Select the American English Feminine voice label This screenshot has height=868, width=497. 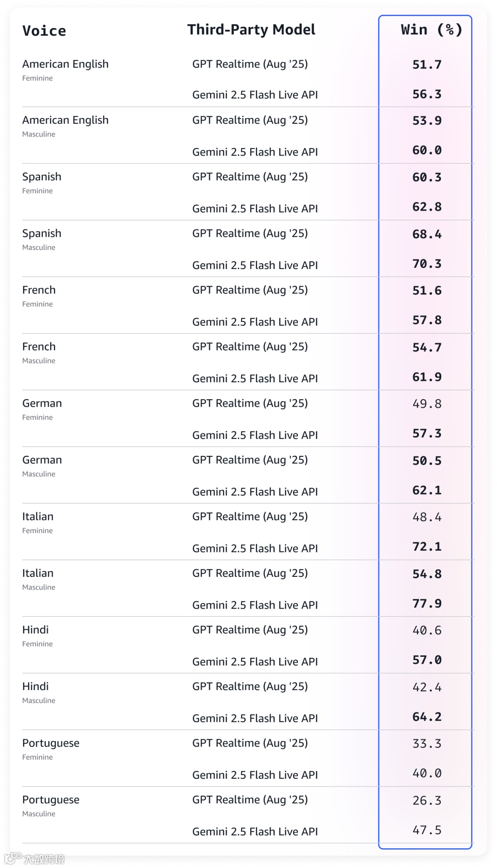point(65,64)
